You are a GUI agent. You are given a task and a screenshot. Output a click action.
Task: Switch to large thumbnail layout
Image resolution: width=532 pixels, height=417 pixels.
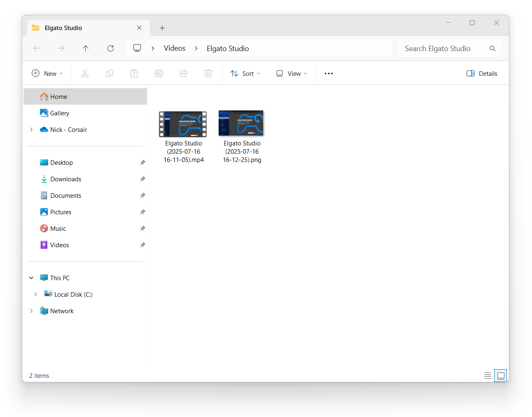tap(500, 375)
